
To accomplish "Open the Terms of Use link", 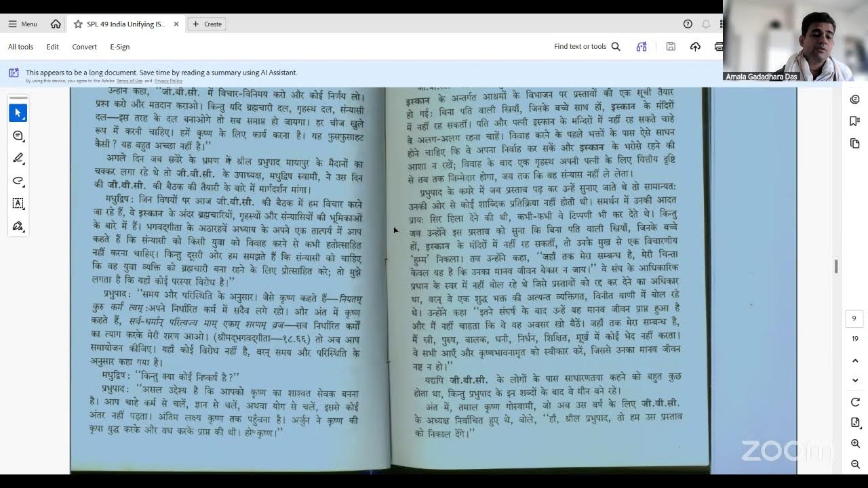I will pos(130,81).
